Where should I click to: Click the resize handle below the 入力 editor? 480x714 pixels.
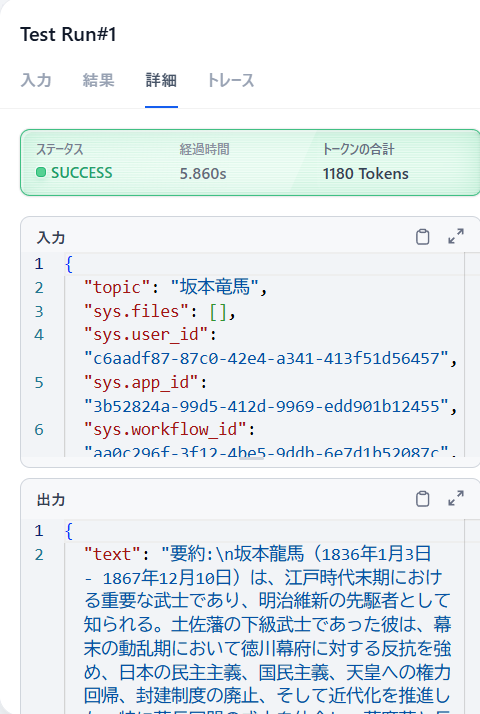[251, 459]
